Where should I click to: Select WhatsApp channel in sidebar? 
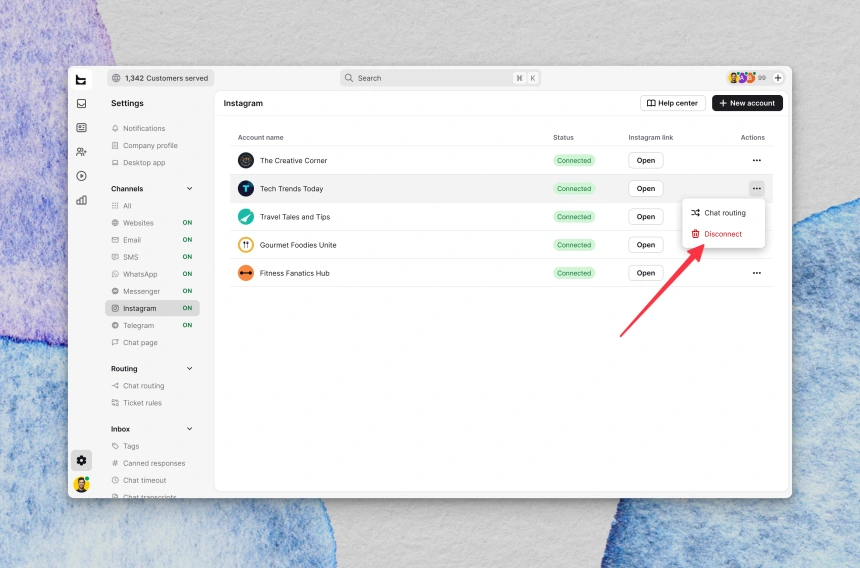tap(152, 274)
